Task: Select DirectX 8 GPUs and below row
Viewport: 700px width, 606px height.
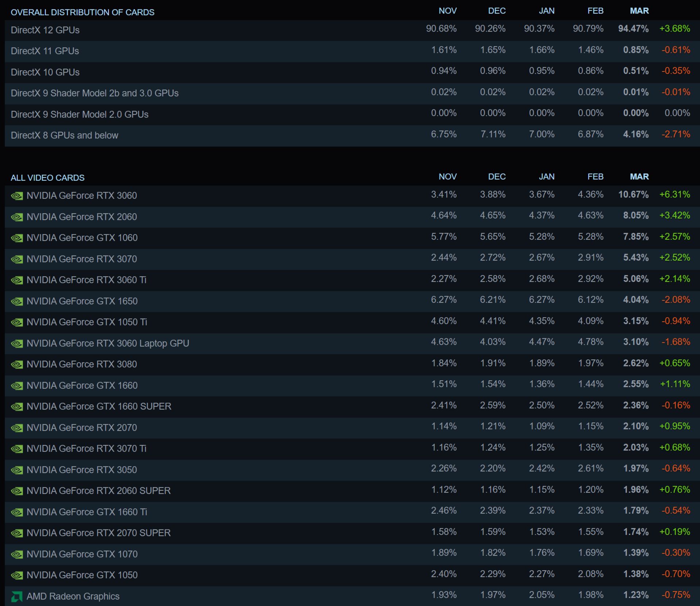Action: point(352,136)
